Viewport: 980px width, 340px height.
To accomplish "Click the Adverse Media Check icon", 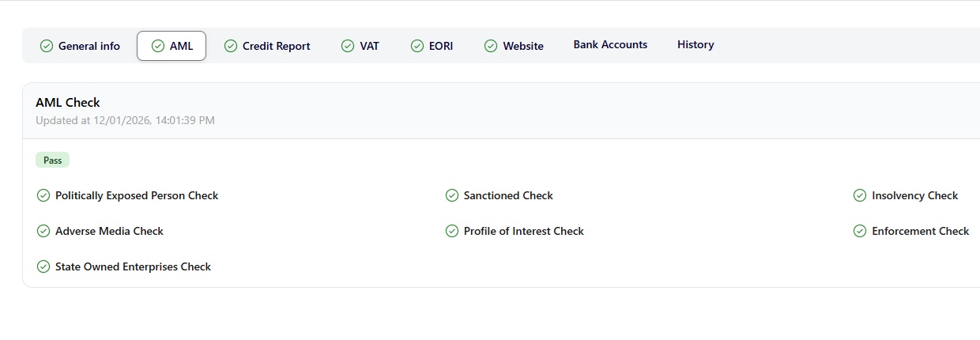I will [43, 231].
